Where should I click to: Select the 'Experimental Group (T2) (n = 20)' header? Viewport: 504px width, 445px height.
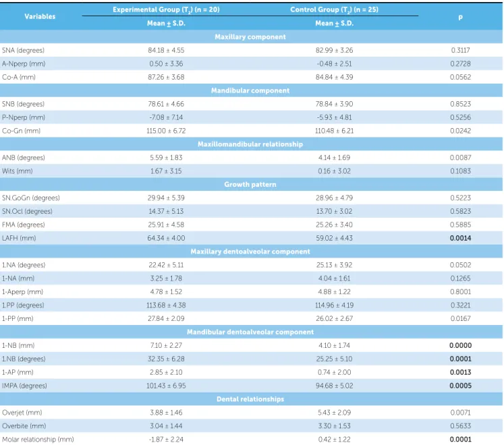point(166,9)
